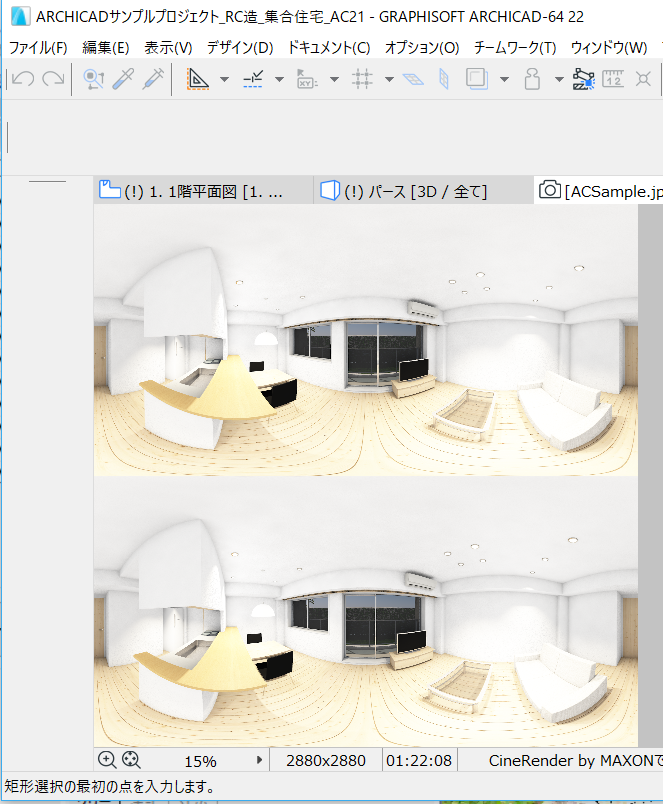Click the 3D window tab icon

click(330, 190)
